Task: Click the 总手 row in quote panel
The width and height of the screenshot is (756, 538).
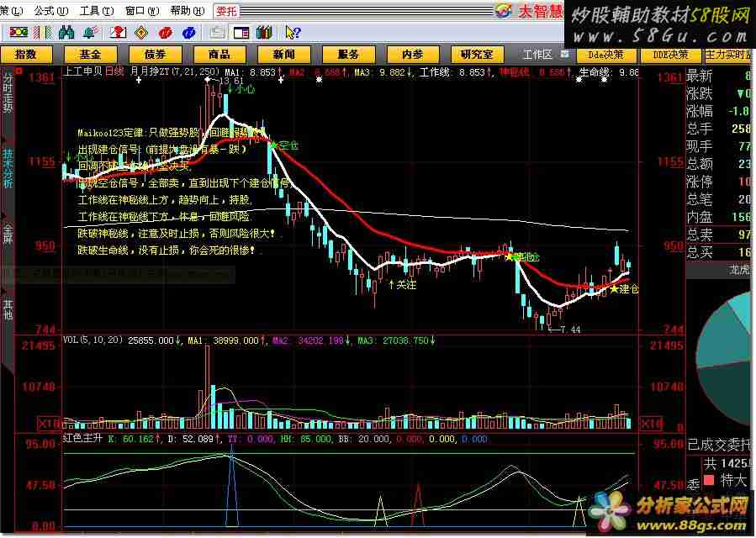Action: point(718,129)
